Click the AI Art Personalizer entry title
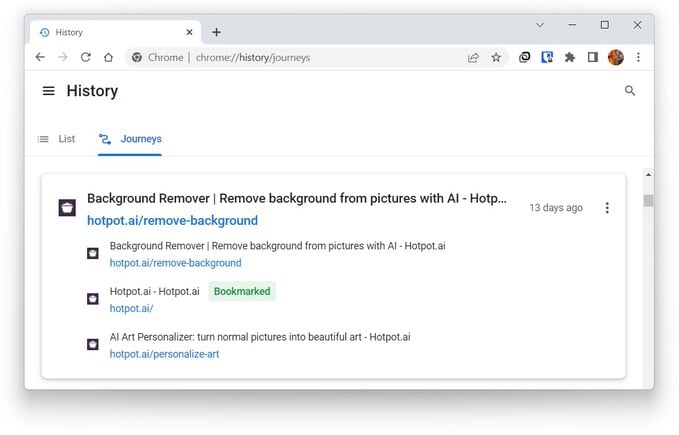Screen dimensions: 679x435 [x=260, y=337]
